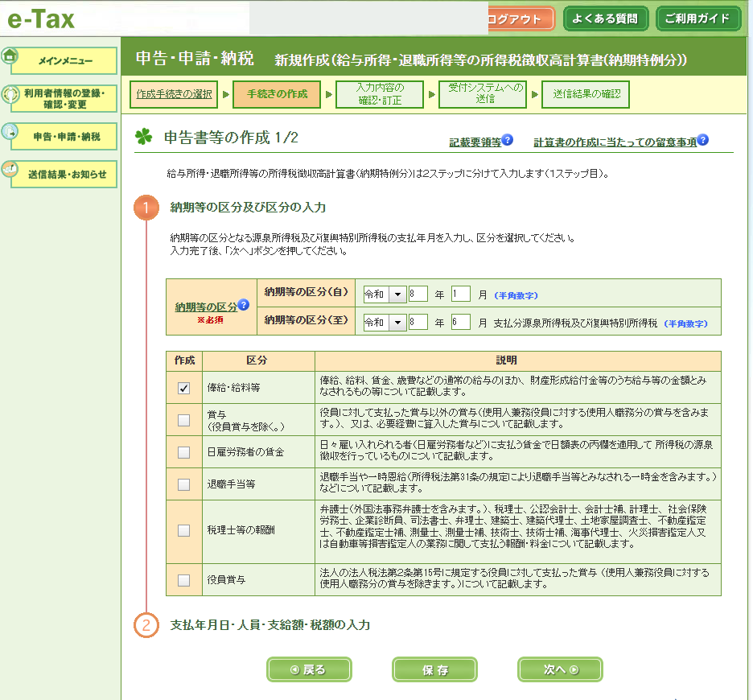Click the user info icon beside 利用者情報の登録
The width and height of the screenshot is (753, 700).
10,93
